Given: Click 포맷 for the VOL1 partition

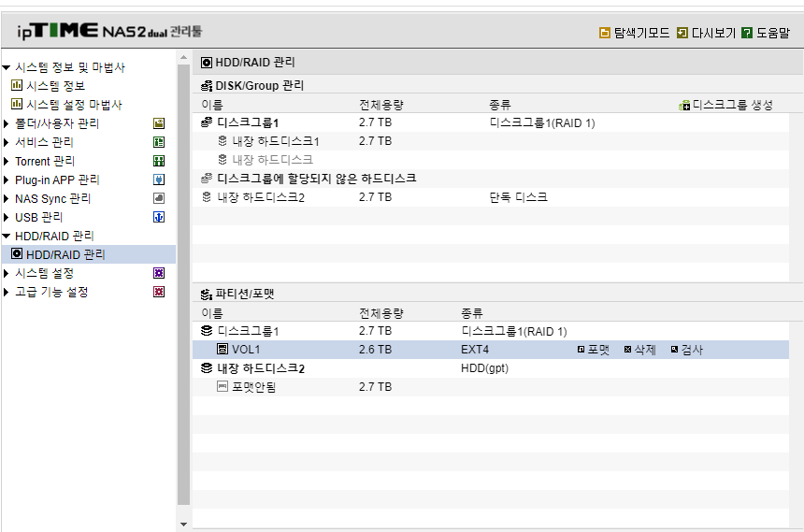Looking at the screenshot, I should [594, 350].
